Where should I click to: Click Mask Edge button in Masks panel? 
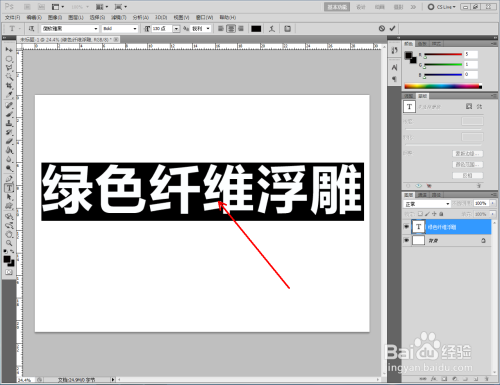[x=467, y=154]
